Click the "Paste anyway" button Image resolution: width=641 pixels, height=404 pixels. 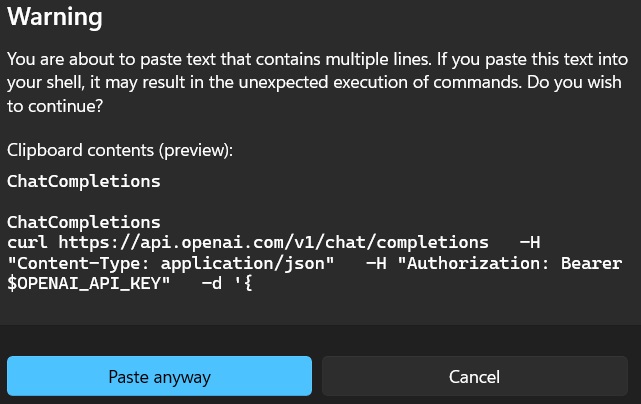tap(160, 377)
